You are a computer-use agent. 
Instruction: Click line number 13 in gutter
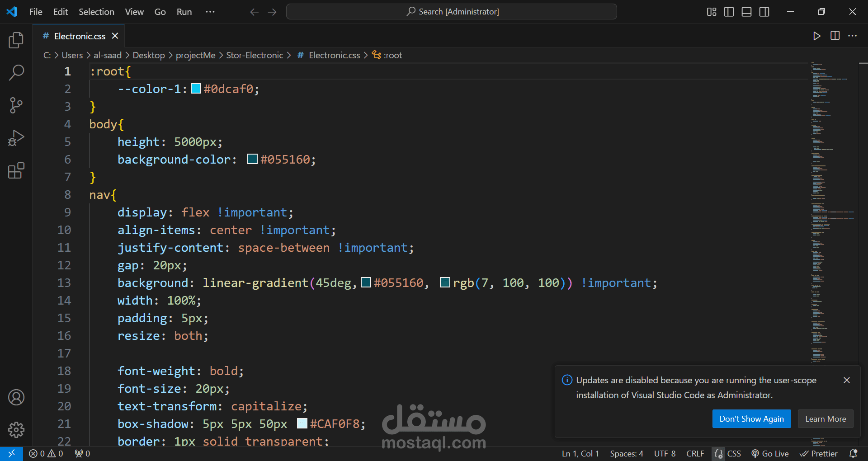point(64,283)
